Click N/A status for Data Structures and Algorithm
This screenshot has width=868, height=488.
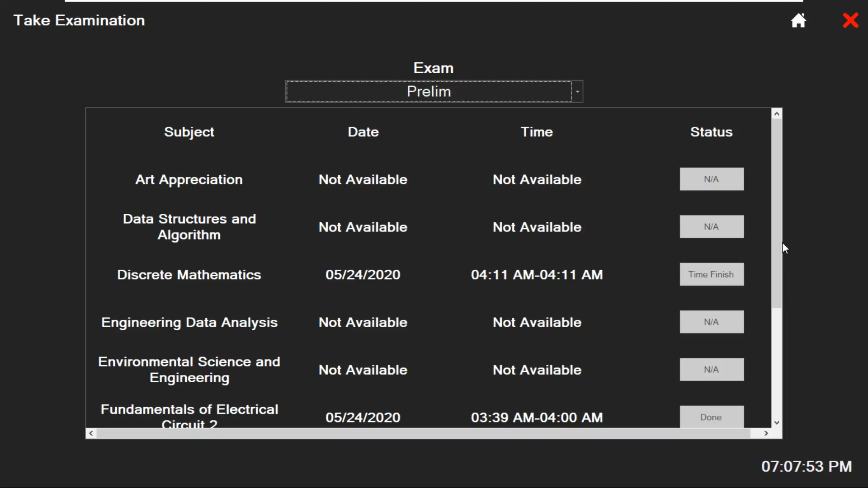tap(712, 227)
